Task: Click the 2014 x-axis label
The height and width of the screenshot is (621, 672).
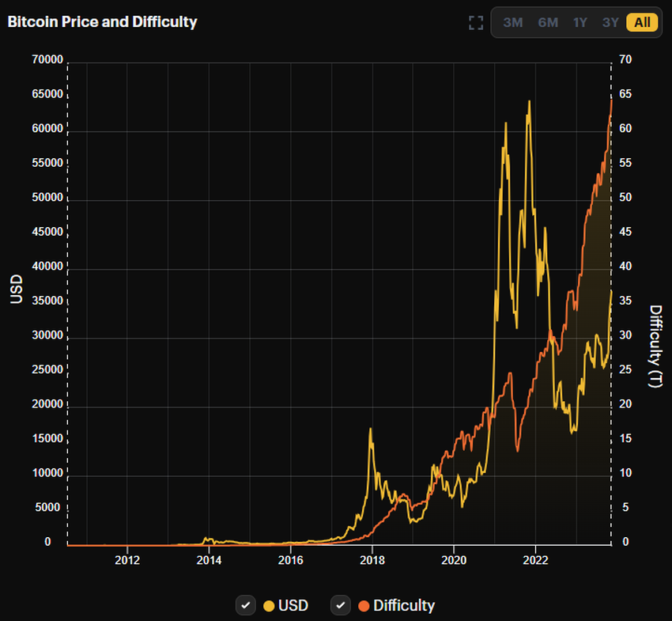Action: pyautogui.click(x=209, y=560)
